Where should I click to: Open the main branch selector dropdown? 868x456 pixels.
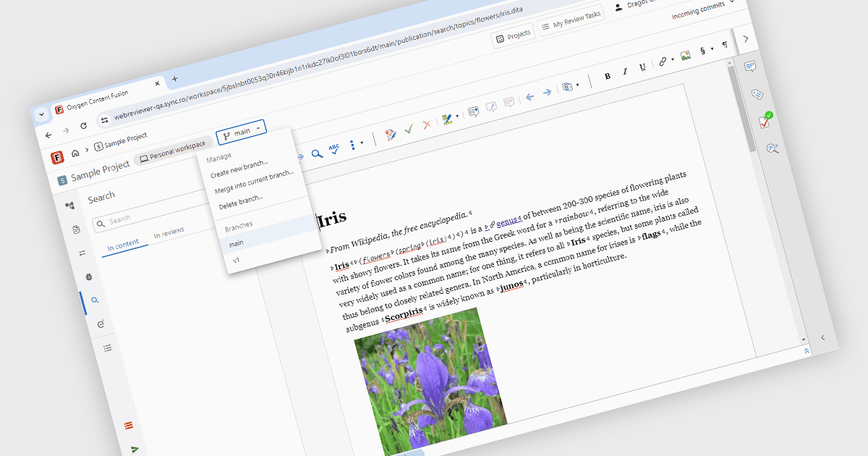[x=242, y=131]
